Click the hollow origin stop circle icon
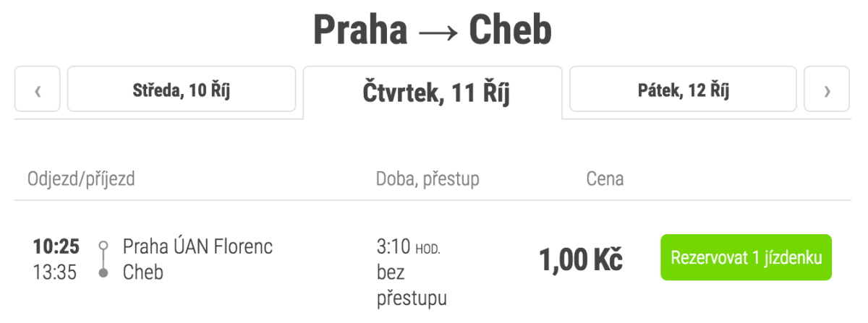Screen dimensions: 868x323 click(103, 245)
